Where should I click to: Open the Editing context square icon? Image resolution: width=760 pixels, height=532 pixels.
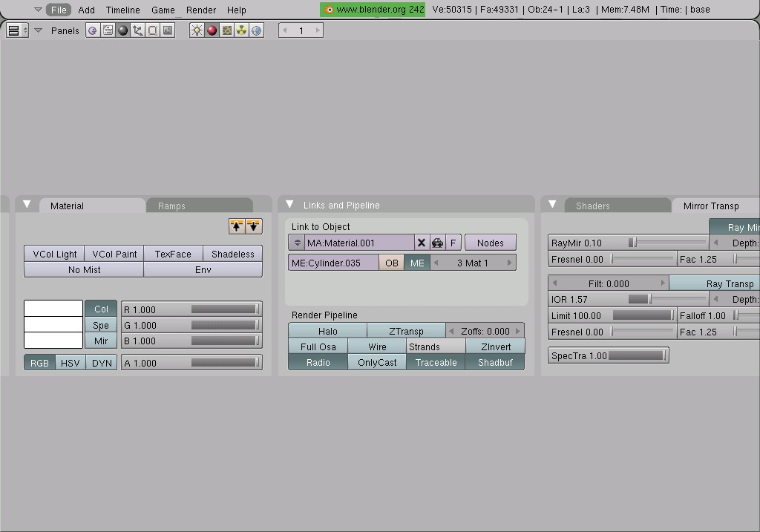pos(153,30)
